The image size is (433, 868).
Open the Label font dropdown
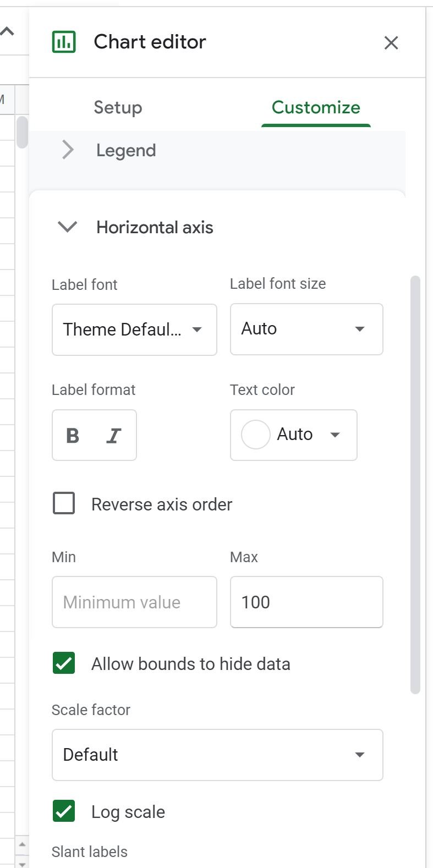pyautogui.click(x=134, y=329)
